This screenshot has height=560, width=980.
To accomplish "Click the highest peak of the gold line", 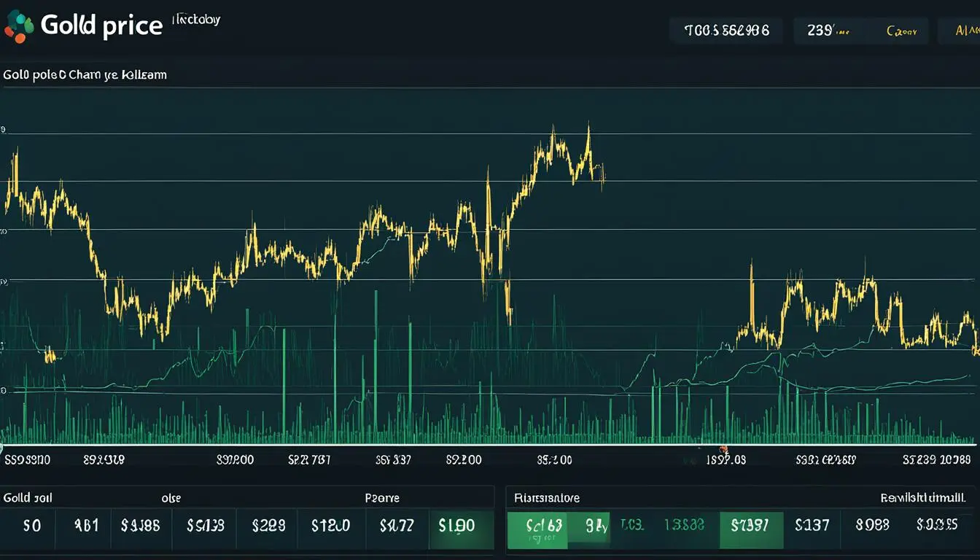I will [588, 130].
